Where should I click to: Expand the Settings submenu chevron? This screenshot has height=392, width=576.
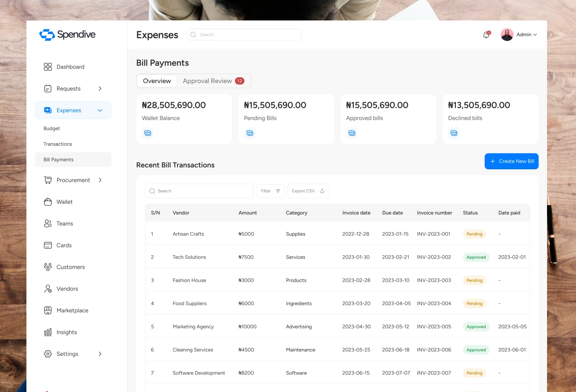[x=100, y=354]
